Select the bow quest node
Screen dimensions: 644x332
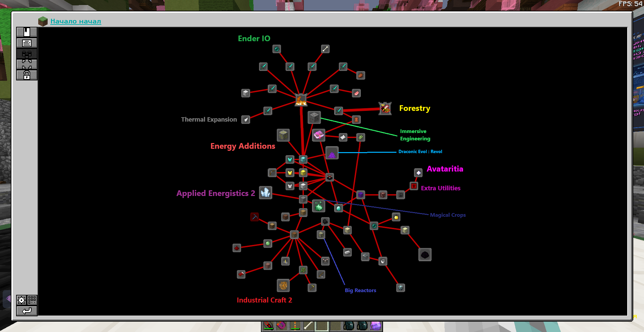point(272,173)
